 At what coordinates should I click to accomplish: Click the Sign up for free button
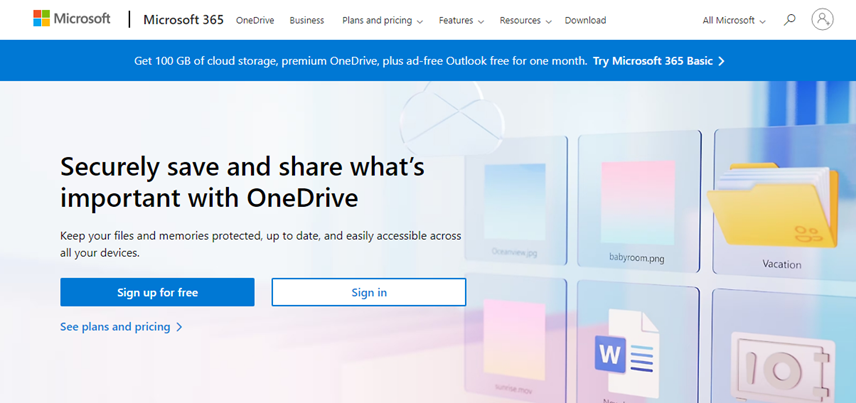[x=157, y=292]
